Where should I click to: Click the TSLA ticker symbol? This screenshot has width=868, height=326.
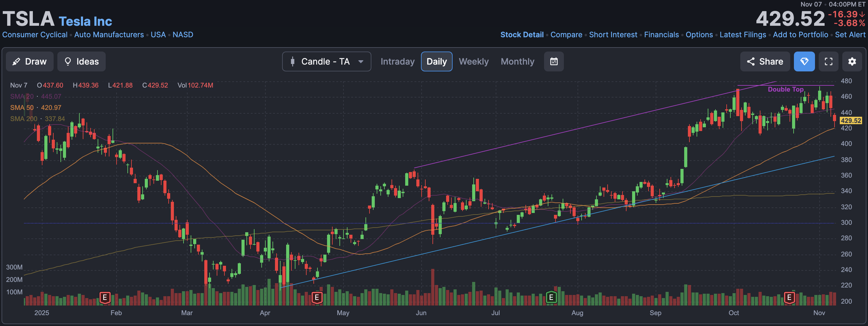point(29,19)
